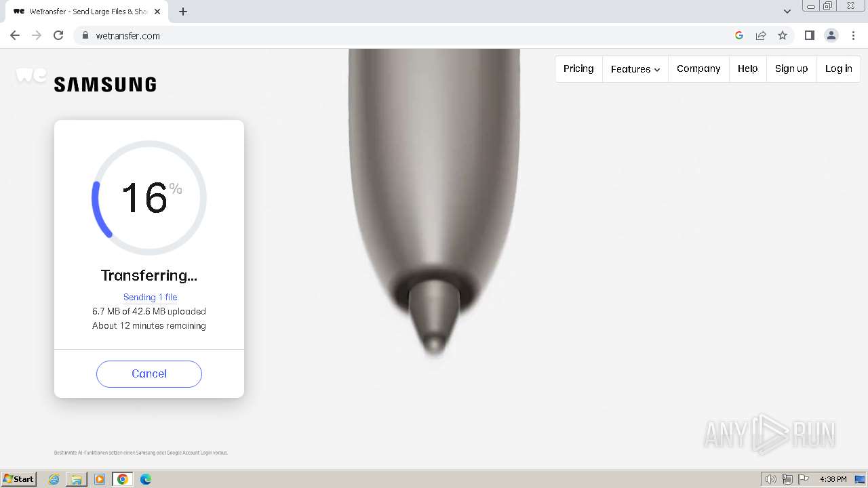Open a new browser tab
The image size is (868, 488).
click(183, 12)
